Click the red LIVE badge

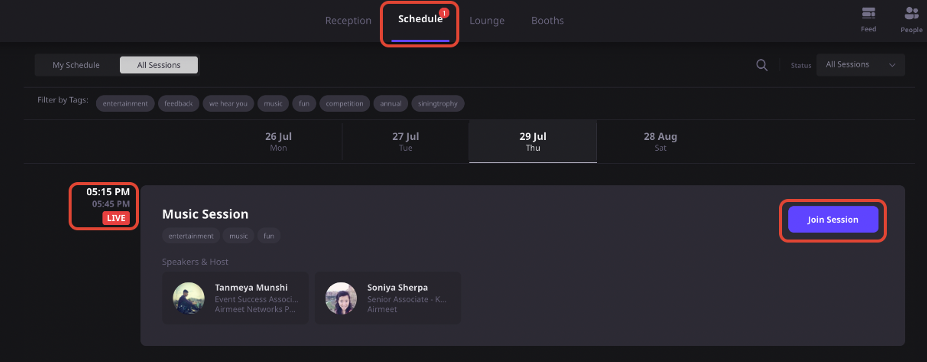pos(116,218)
